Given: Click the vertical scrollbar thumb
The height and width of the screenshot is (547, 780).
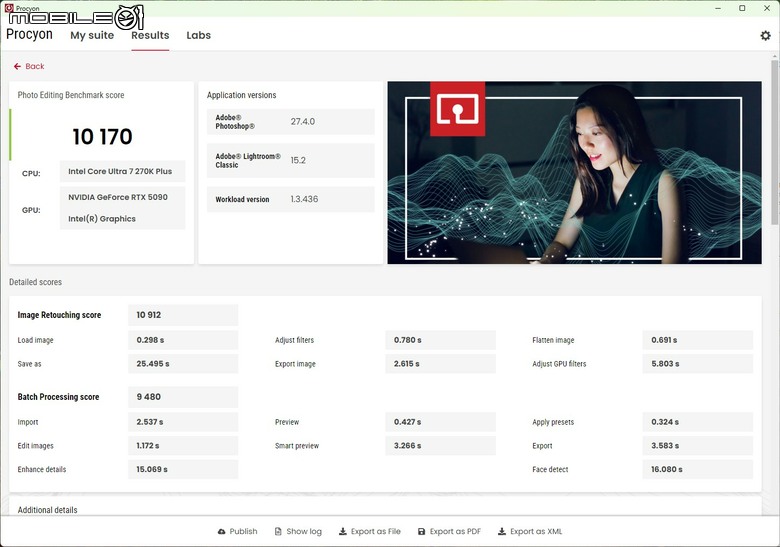Looking at the screenshot, I should click(x=775, y=142).
